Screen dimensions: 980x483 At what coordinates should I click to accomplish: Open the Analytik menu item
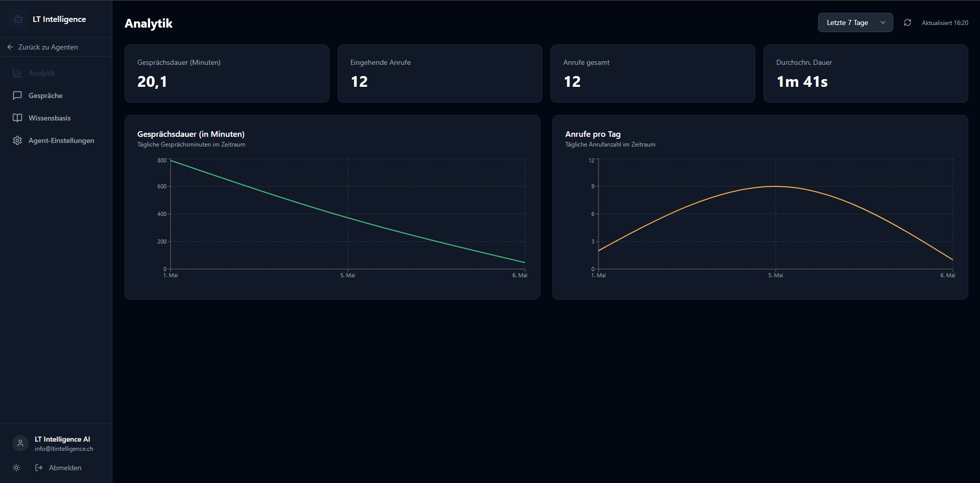click(x=56, y=73)
